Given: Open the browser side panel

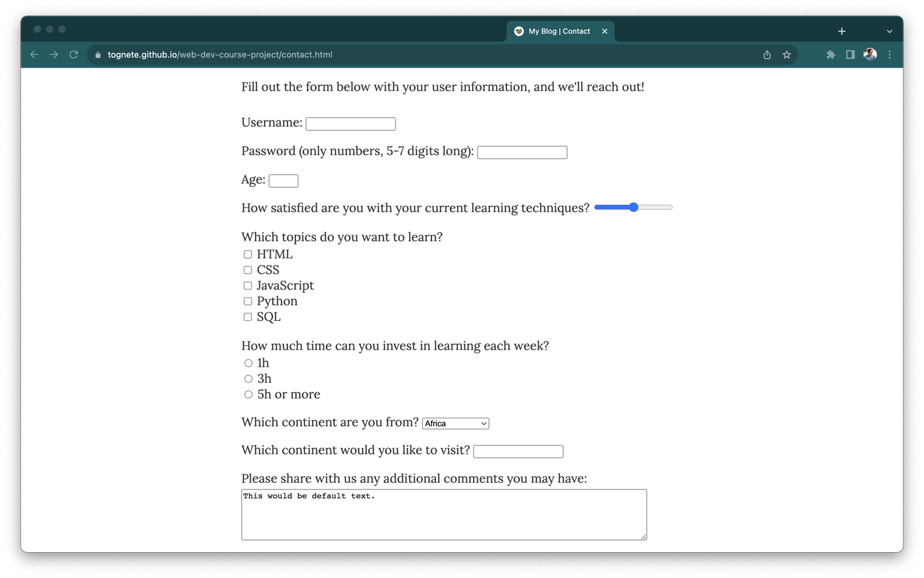Looking at the screenshot, I should (x=850, y=55).
